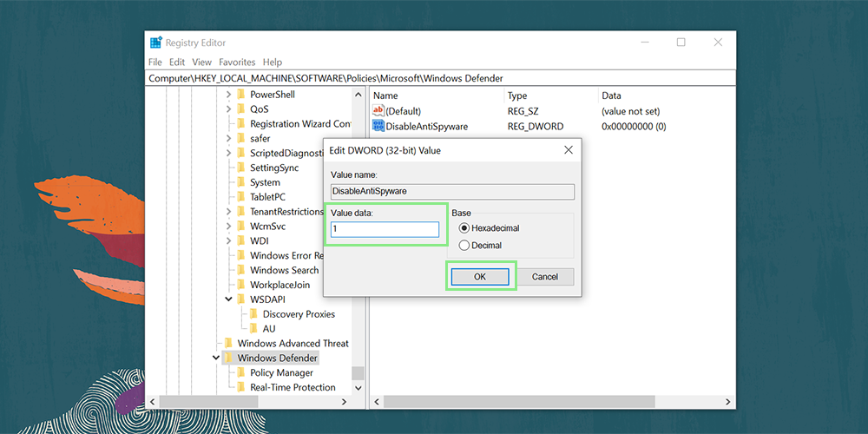Viewport: 868px width, 434px height.
Task: Expand the TenantRestrictions key
Action: pyautogui.click(x=228, y=212)
